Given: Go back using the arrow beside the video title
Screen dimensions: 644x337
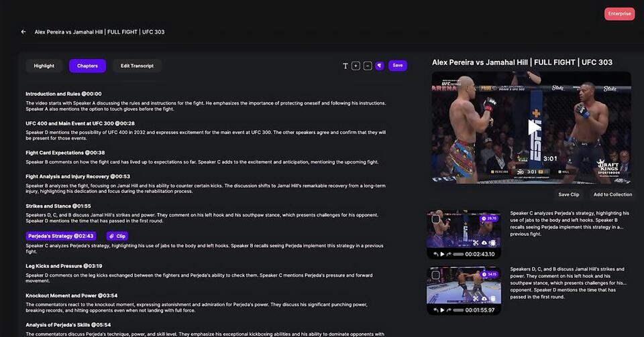Looking at the screenshot, I should click(x=23, y=31).
